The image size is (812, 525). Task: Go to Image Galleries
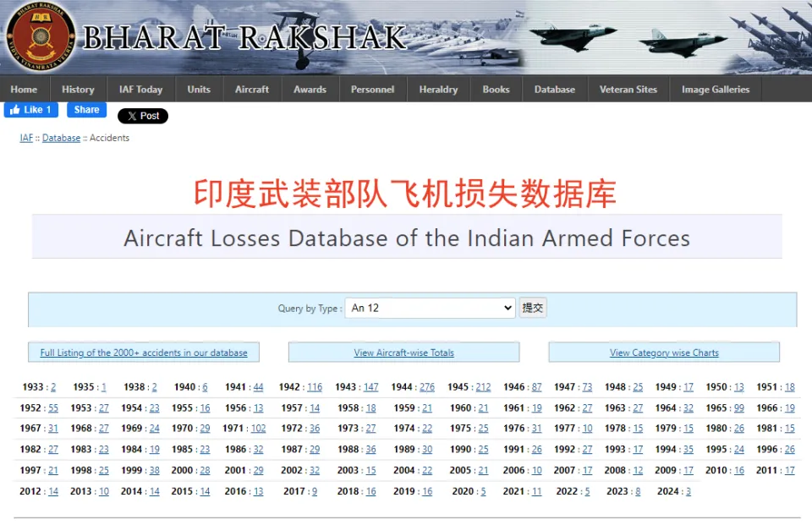[x=716, y=89]
